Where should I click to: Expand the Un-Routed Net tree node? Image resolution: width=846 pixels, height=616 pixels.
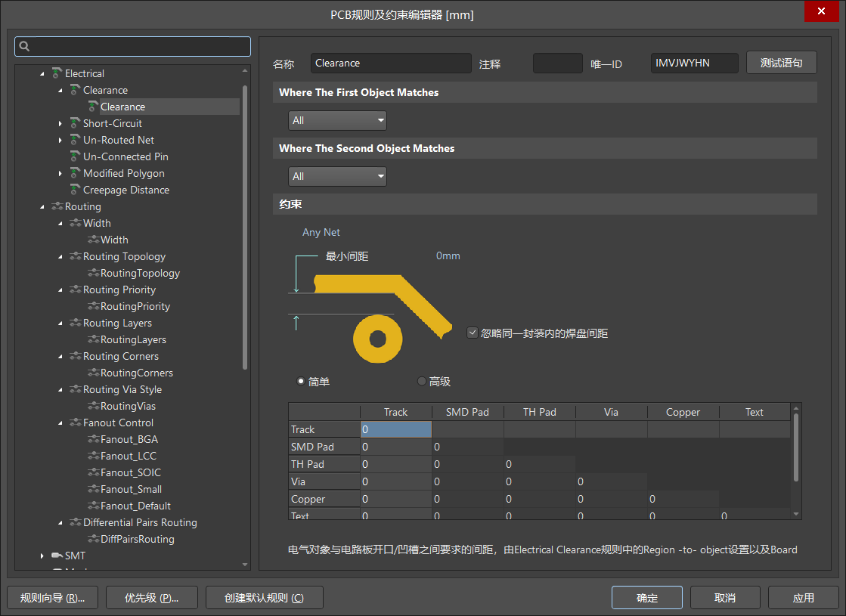(60, 140)
